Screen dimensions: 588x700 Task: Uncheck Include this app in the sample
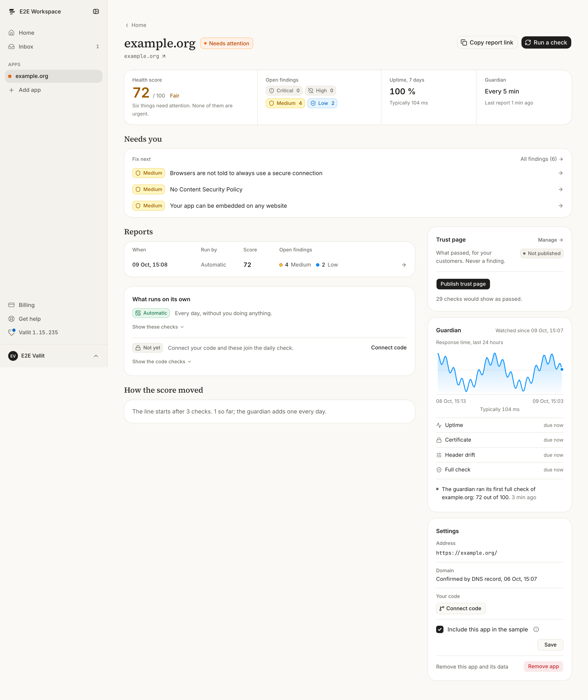pyautogui.click(x=440, y=629)
